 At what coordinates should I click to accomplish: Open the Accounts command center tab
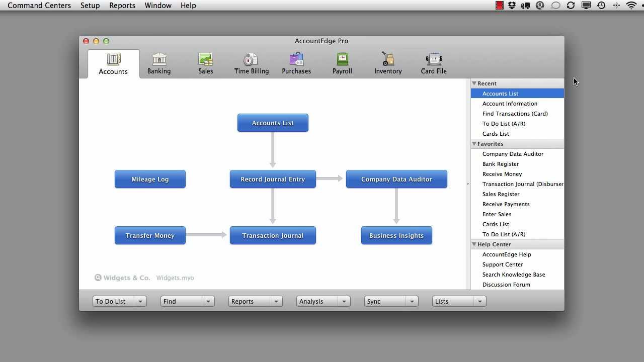pyautogui.click(x=113, y=64)
